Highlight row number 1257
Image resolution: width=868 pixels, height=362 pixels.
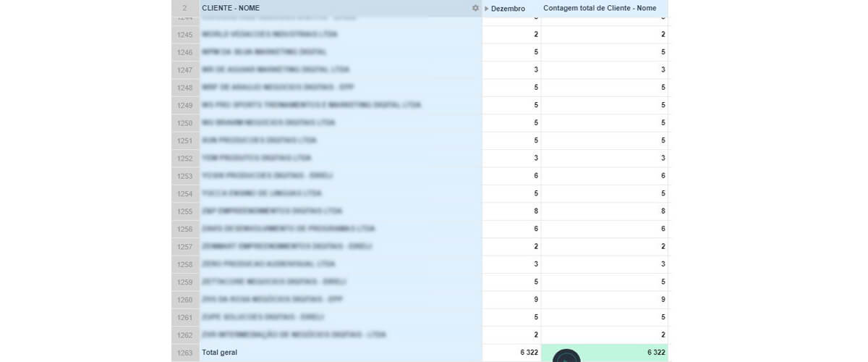pos(185,247)
